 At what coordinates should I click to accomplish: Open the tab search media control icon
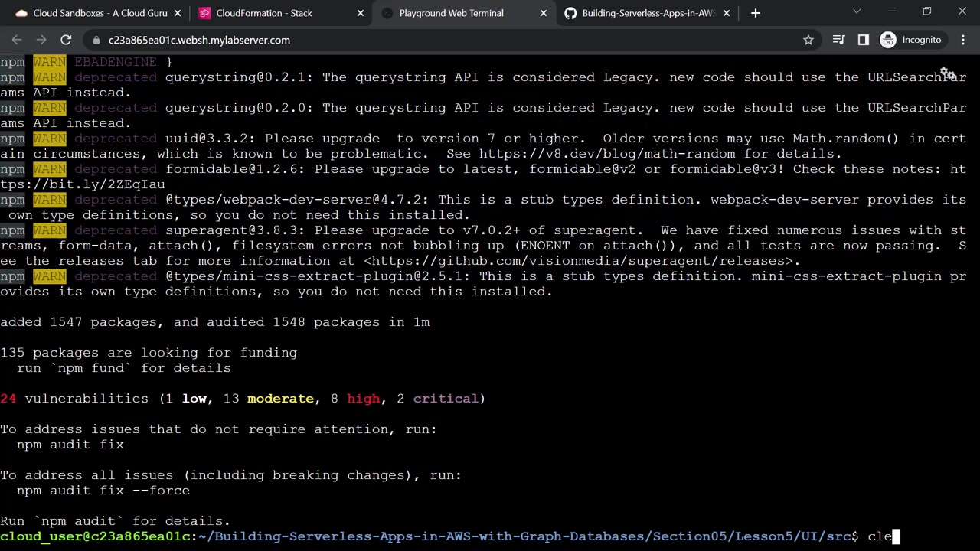[838, 40]
